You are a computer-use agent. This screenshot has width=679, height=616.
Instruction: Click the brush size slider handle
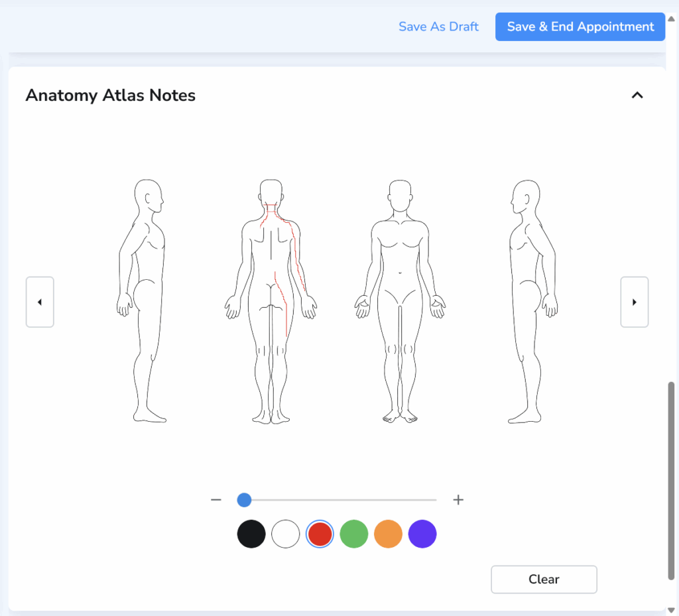click(x=244, y=499)
